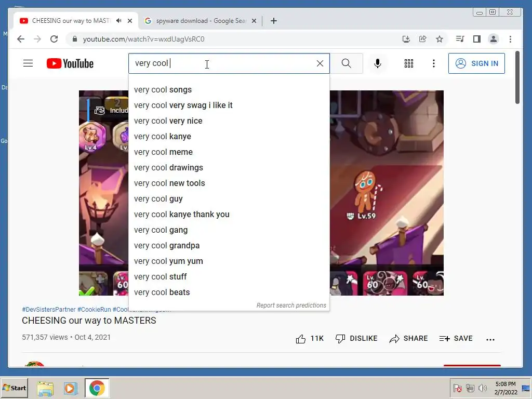
Task: Open YouTube settings three-dot menu
Action: click(x=434, y=63)
